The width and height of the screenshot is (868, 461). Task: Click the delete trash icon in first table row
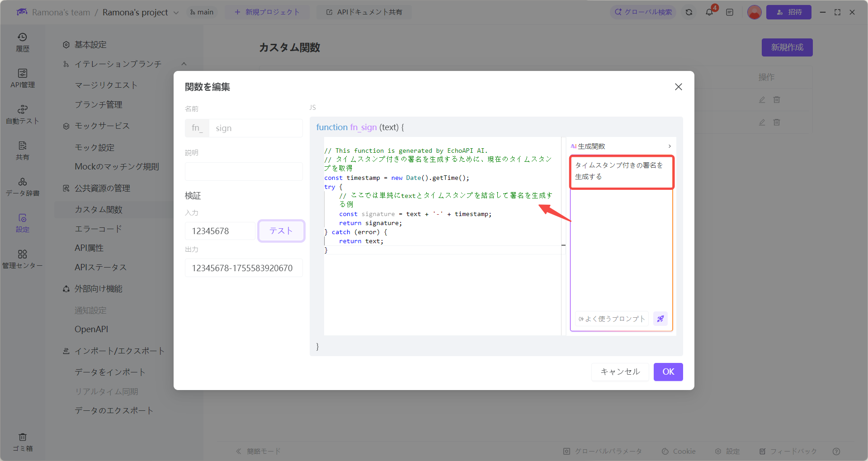coord(777,100)
